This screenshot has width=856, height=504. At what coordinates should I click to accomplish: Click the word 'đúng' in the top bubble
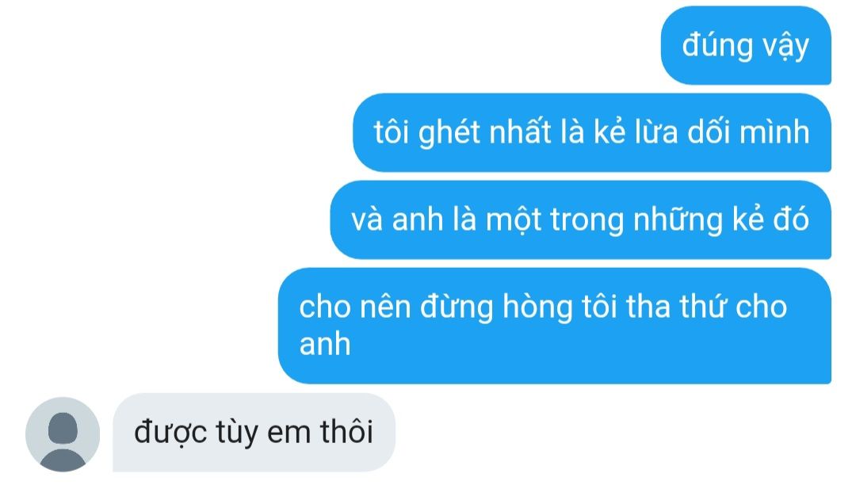tap(718, 46)
